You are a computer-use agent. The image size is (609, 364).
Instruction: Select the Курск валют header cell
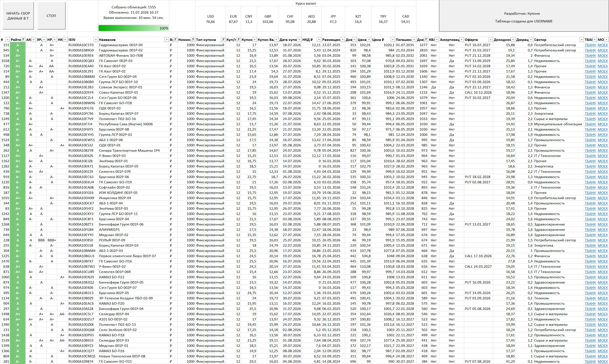pyautogui.click(x=306, y=4)
